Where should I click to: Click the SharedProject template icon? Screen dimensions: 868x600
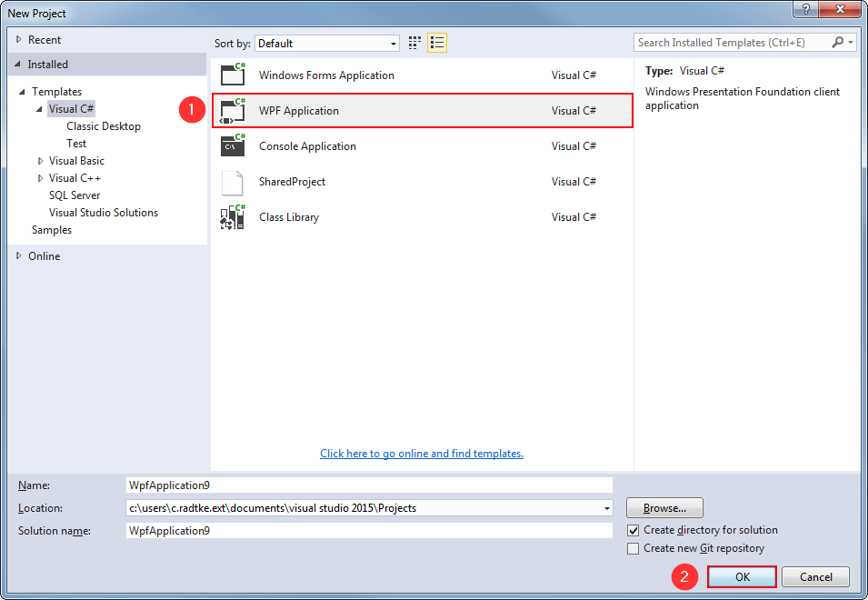coord(233,182)
